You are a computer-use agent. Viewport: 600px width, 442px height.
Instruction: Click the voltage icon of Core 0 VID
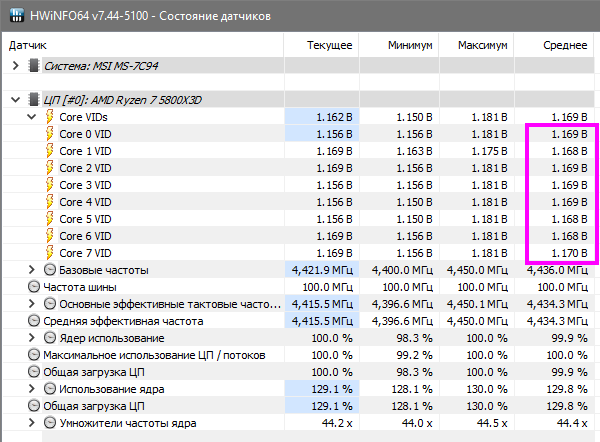(49, 134)
